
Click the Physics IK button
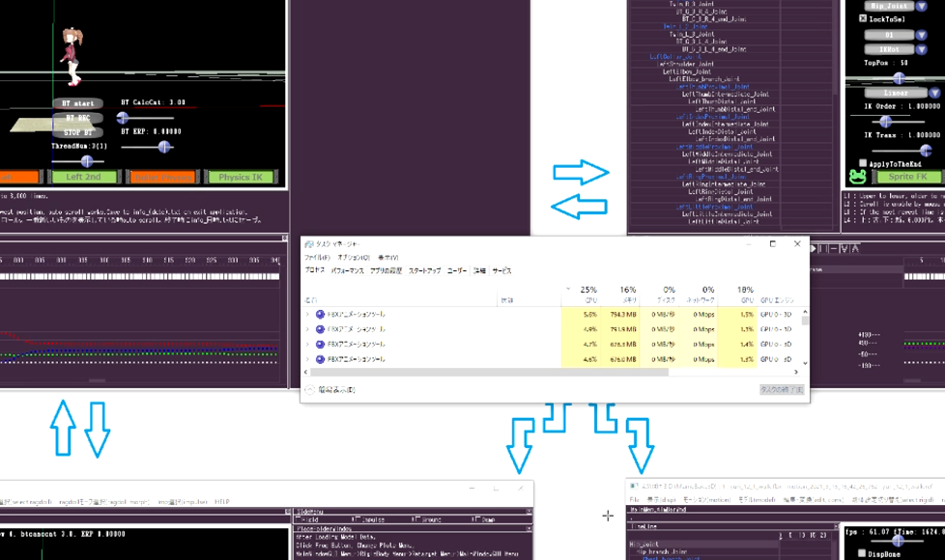click(x=242, y=178)
